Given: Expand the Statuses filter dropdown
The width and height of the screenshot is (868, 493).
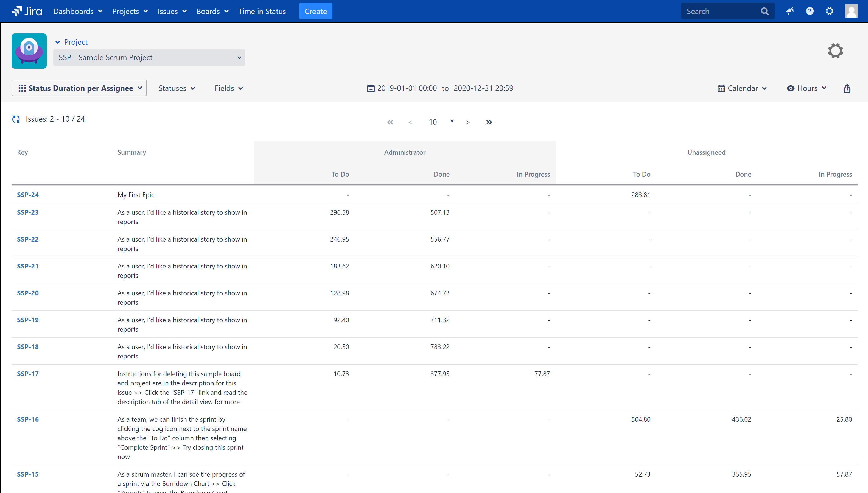Looking at the screenshot, I should click(177, 88).
